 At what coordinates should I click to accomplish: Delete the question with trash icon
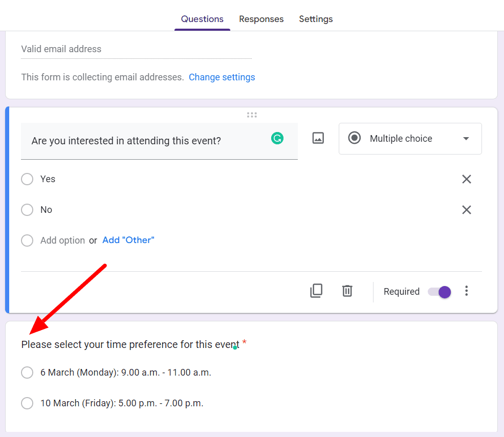click(x=347, y=291)
